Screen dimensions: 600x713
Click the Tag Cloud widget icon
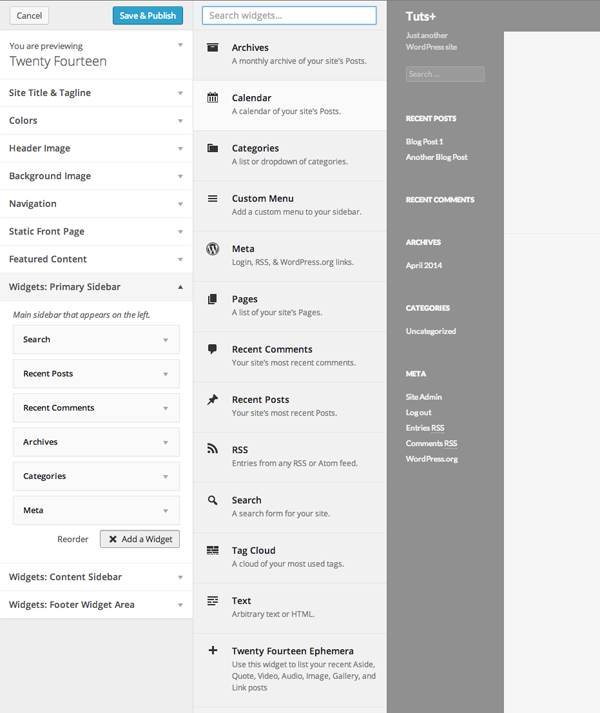pos(212,550)
